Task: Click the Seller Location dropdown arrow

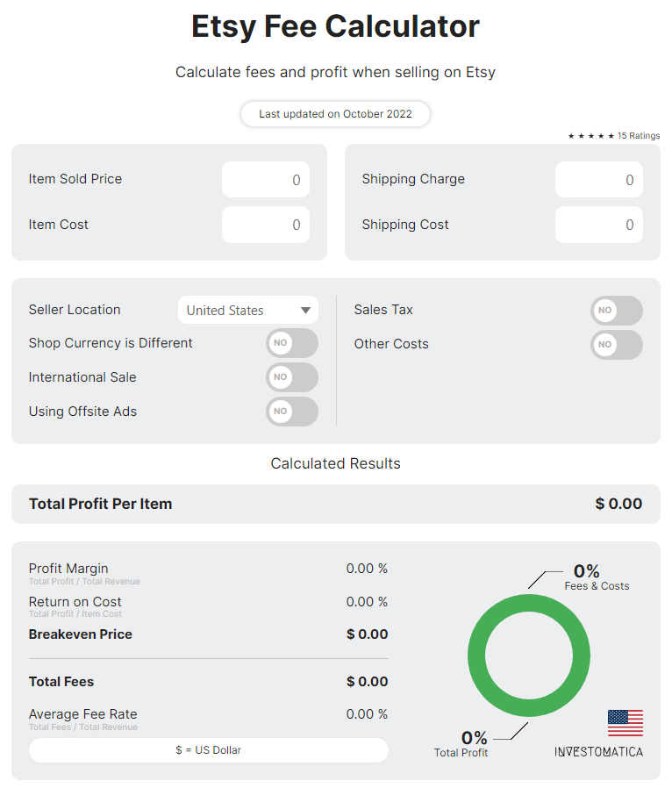Action: [x=305, y=311]
